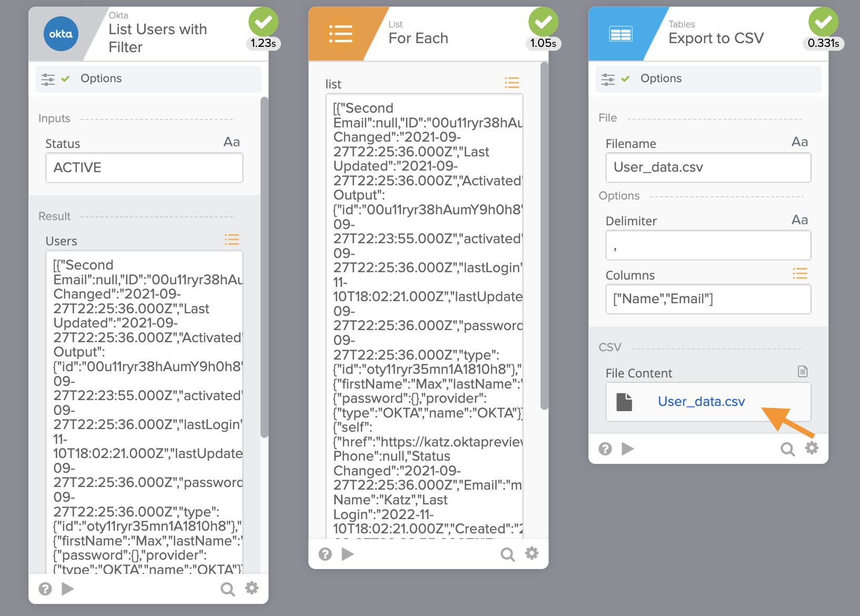Change the Delimiter field type Aa

pyautogui.click(x=799, y=220)
